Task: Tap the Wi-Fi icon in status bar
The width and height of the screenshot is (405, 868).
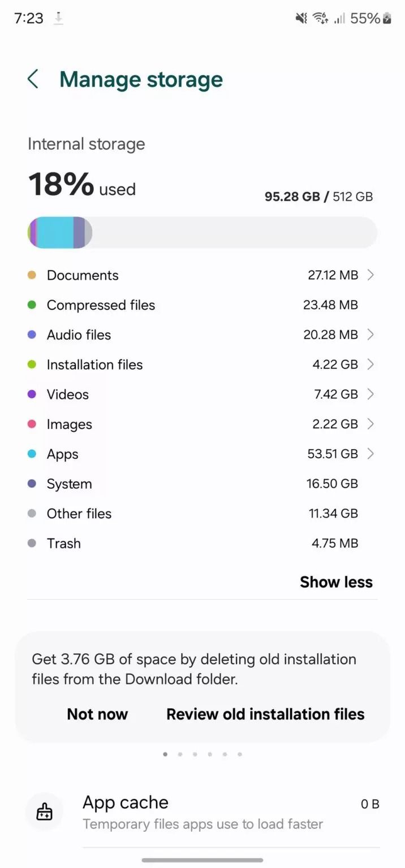Action: click(320, 18)
